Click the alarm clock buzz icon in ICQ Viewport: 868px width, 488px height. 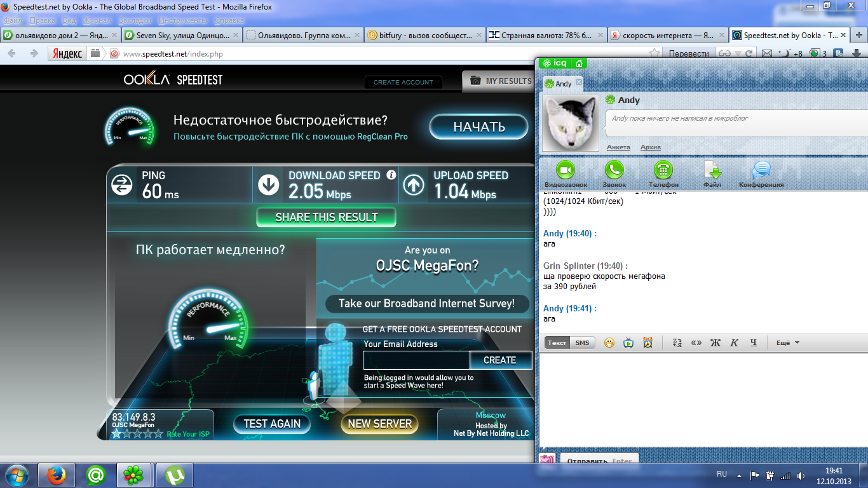[x=648, y=343]
